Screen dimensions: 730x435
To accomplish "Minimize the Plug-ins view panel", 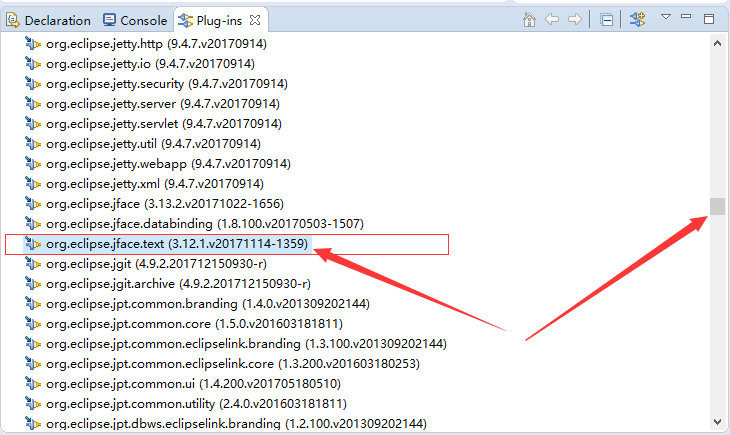I will point(686,16).
